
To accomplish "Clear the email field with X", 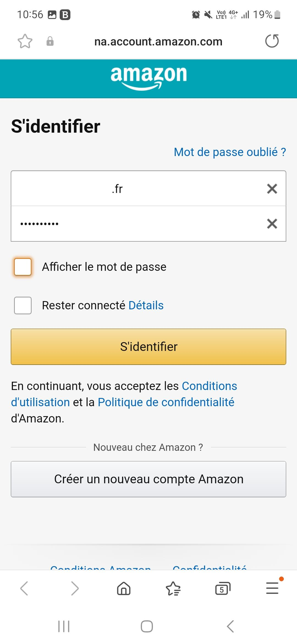I will [x=272, y=189].
